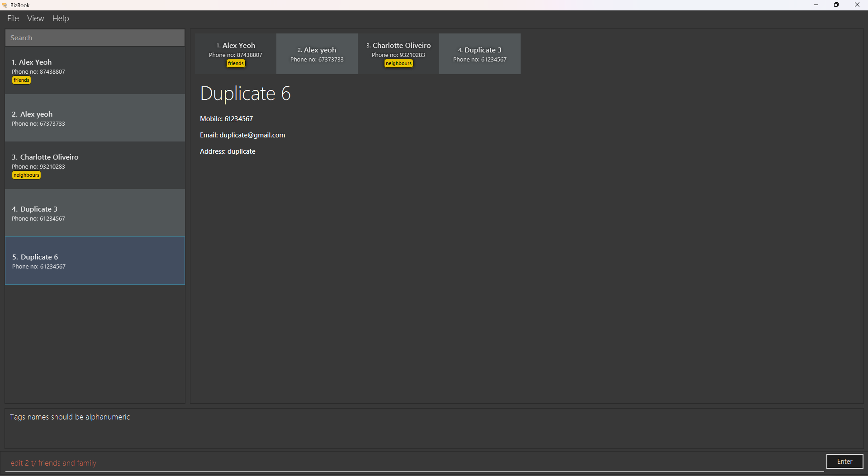Close the BizBook window
Screen dimensions: 868x476
857,5
